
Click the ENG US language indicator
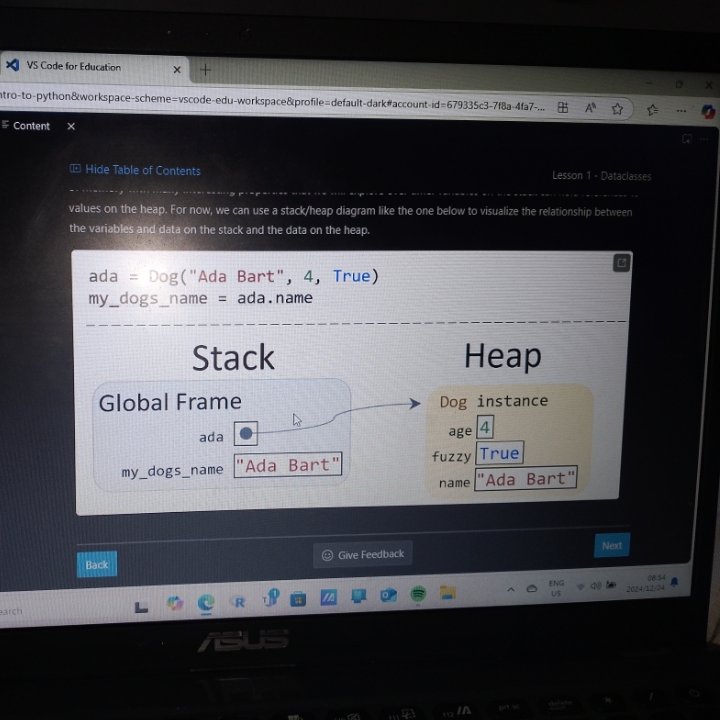[x=556, y=588]
